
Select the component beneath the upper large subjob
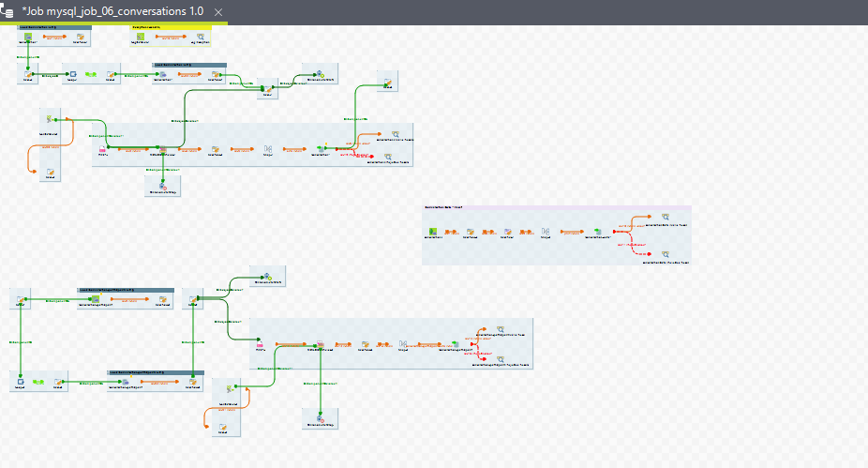[162, 187]
